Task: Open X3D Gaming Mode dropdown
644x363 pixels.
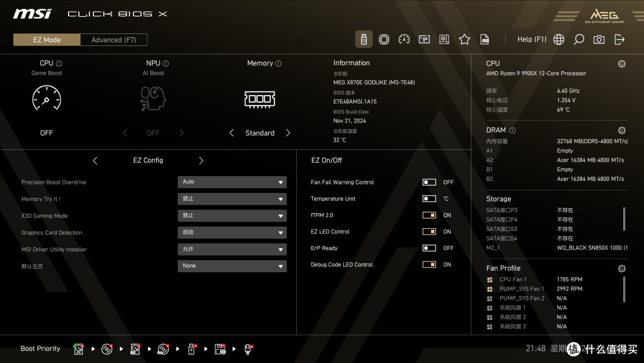Action: pyautogui.click(x=232, y=216)
